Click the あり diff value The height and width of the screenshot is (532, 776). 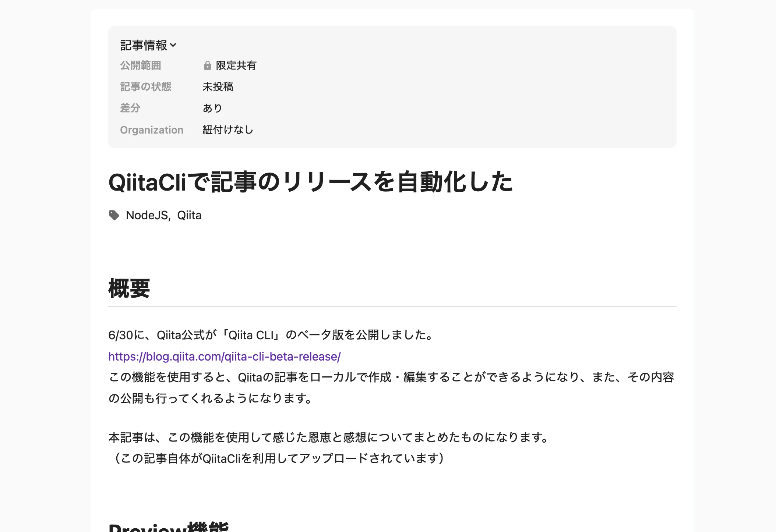(212, 108)
